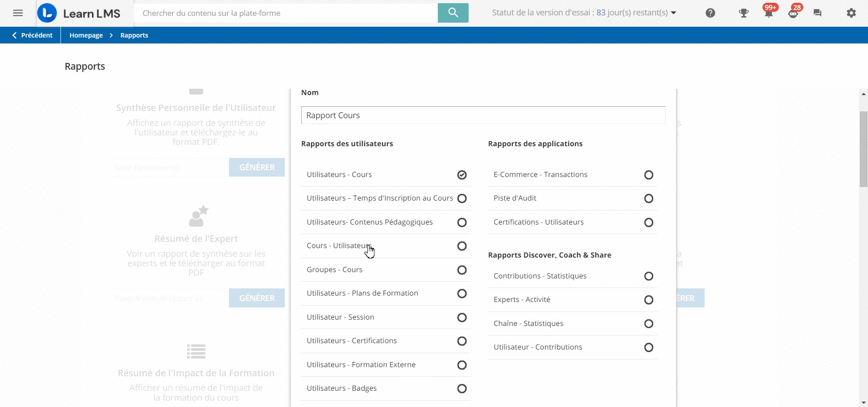Image resolution: width=868 pixels, height=407 pixels.
Task: Open the icon with 28 badge
Action: (793, 13)
